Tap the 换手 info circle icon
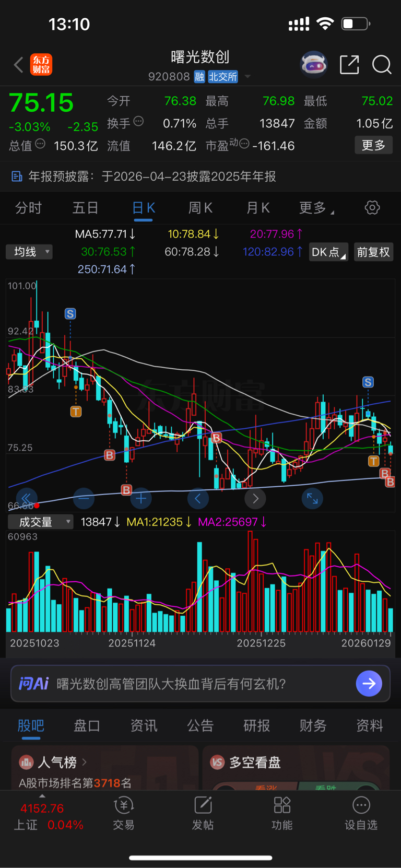The height and width of the screenshot is (868, 401). (x=138, y=121)
